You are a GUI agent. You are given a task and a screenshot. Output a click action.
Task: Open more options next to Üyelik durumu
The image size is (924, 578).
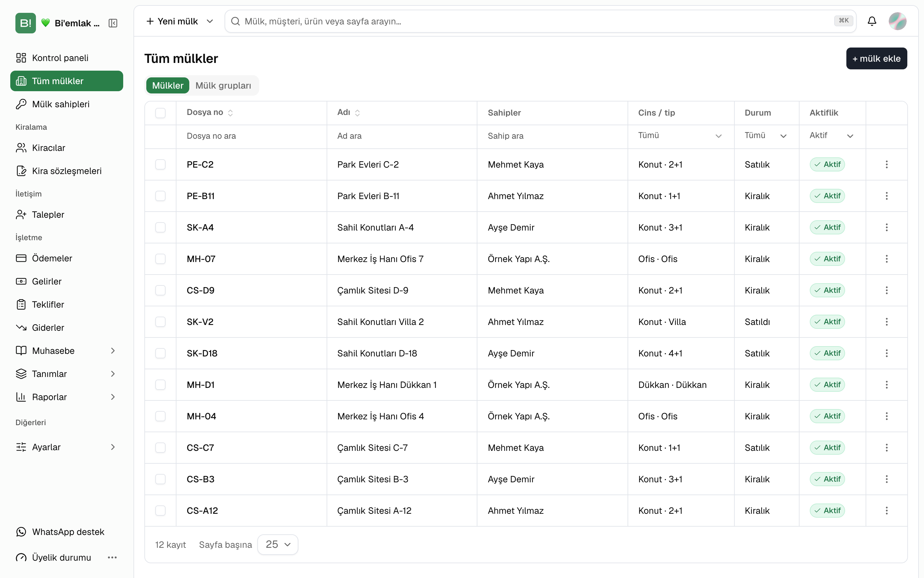[x=112, y=557]
